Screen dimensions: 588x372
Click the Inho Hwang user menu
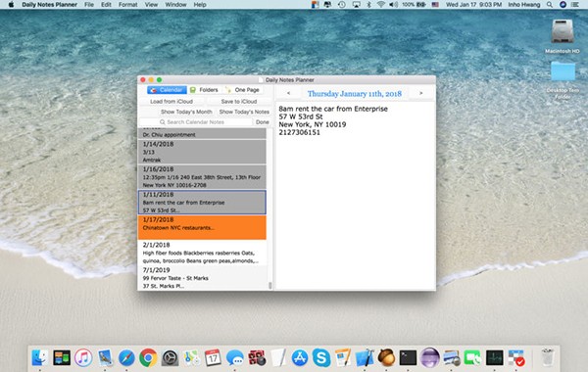click(524, 5)
